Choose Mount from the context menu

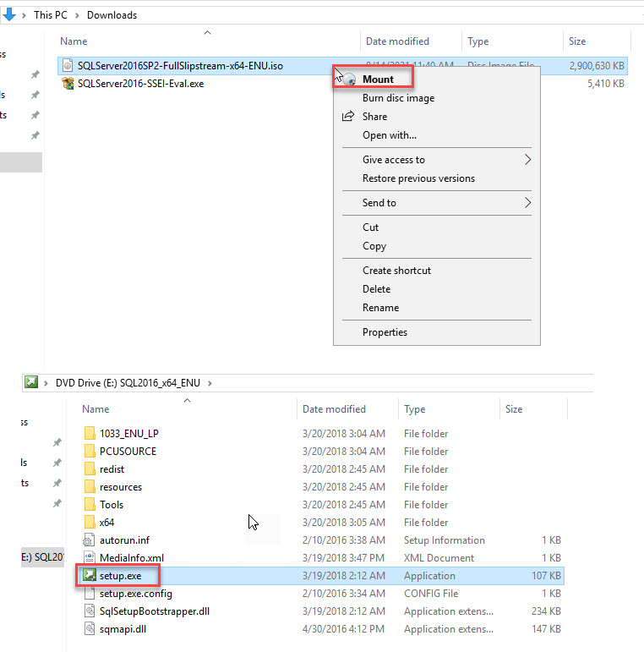tap(378, 79)
